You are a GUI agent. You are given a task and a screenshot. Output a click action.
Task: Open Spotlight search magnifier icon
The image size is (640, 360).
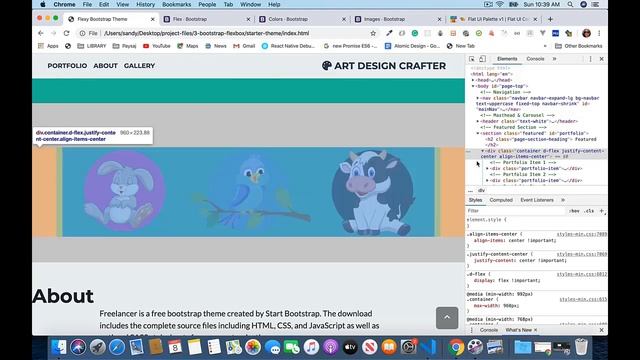pos(570,4)
